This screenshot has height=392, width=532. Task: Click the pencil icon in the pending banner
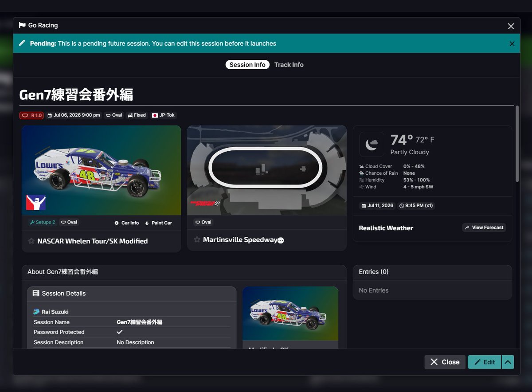coord(22,43)
